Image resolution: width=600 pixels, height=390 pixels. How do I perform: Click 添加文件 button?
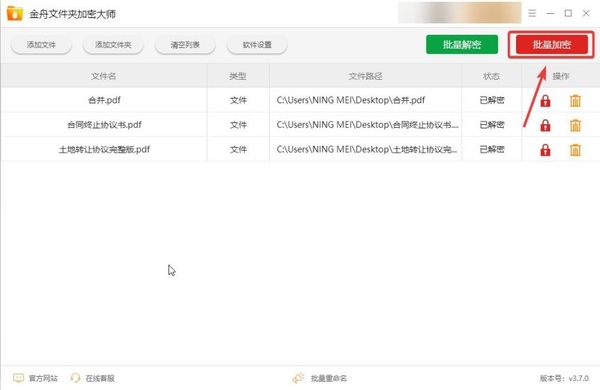[41, 45]
